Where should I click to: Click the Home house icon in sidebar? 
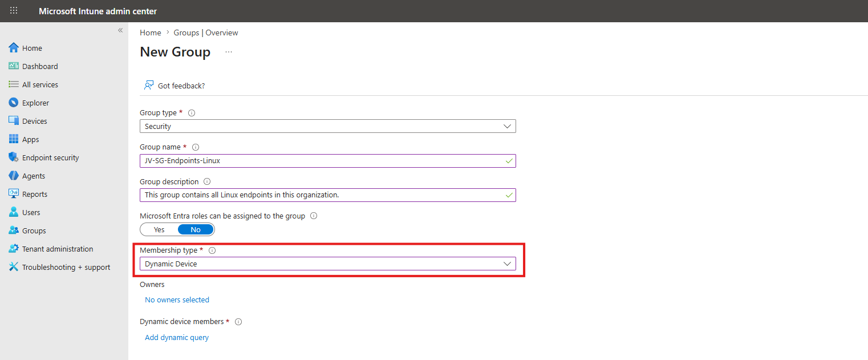coord(14,48)
